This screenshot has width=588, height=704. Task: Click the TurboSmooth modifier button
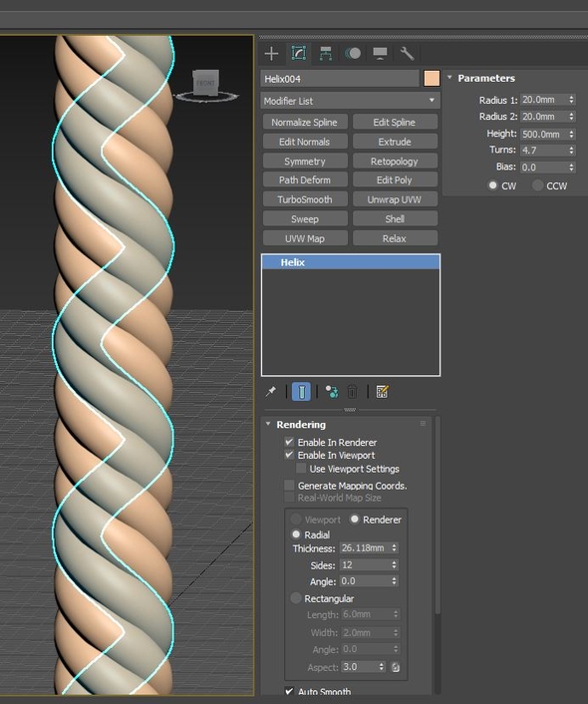coord(305,199)
